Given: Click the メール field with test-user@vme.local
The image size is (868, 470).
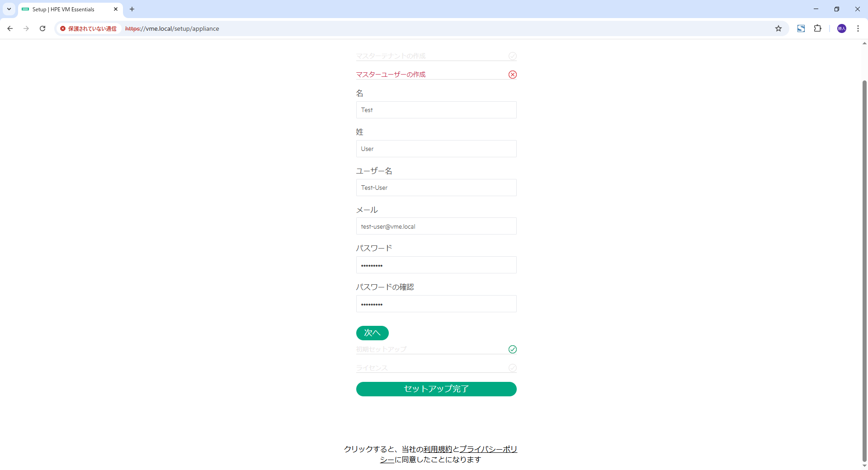Looking at the screenshot, I should (436, 226).
